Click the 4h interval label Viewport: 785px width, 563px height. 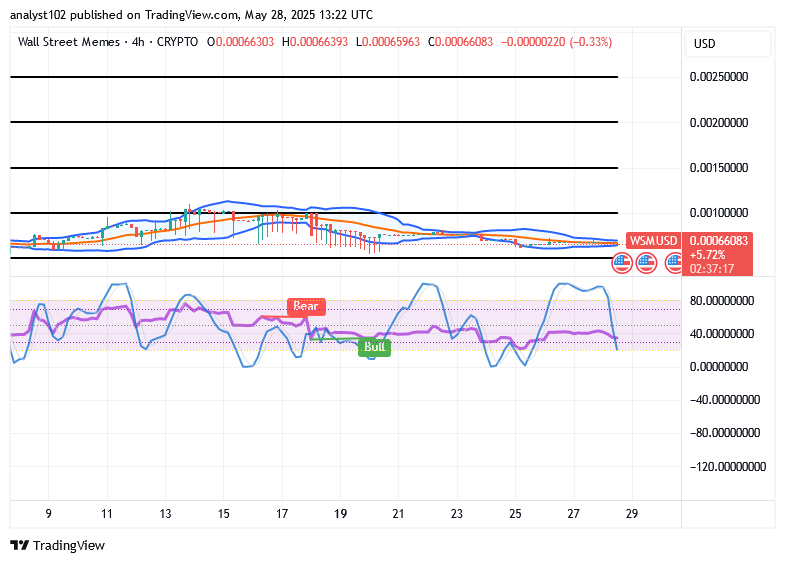(x=139, y=42)
